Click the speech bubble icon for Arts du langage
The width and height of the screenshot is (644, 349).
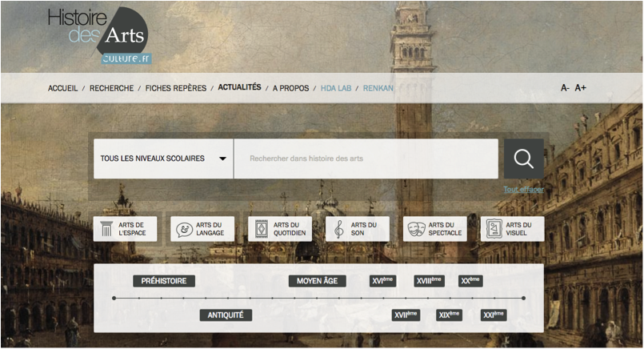[184, 230]
